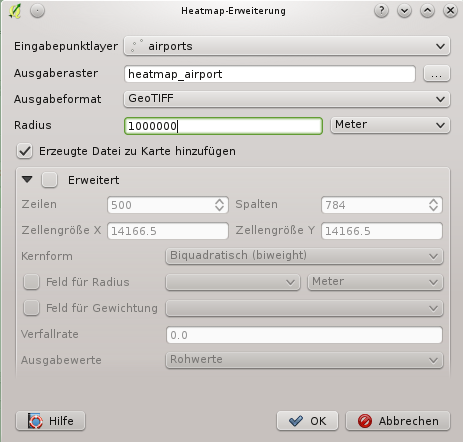463x442 pixels.
Task: Close the Heatmap-Erweiterung dialog
Action: point(450,11)
